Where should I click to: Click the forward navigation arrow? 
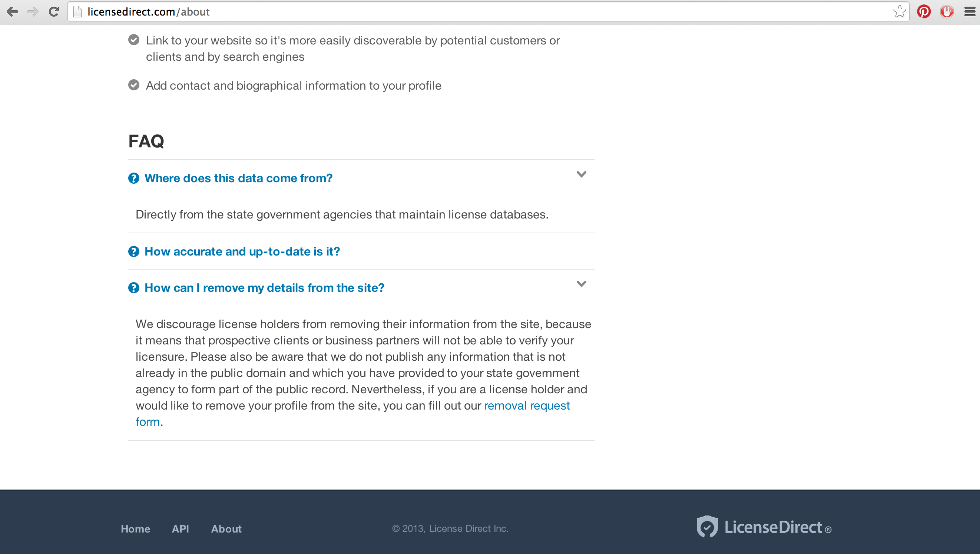pyautogui.click(x=31, y=12)
